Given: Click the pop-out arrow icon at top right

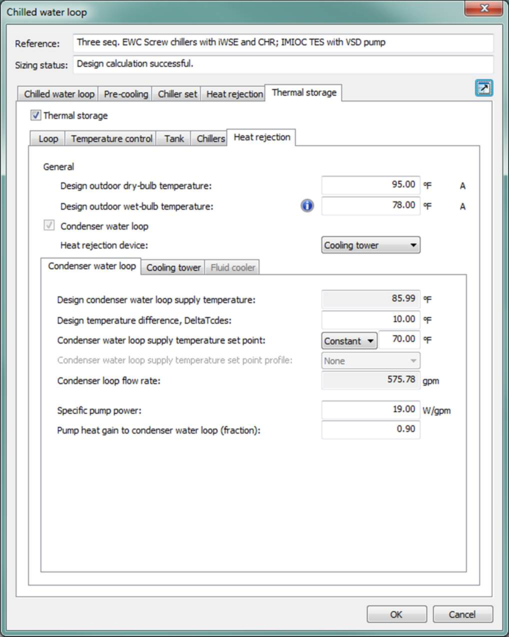Looking at the screenshot, I should click(484, 88).
